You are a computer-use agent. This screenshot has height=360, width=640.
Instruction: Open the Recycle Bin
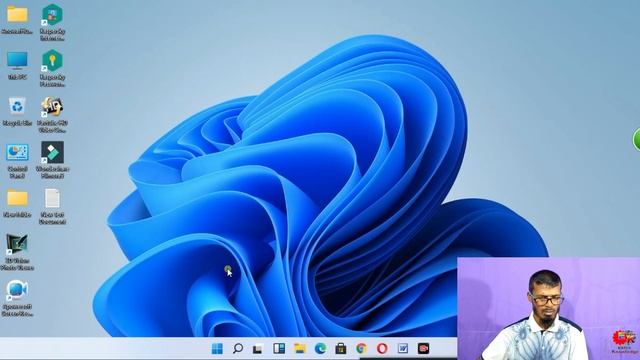click(17, 106)
